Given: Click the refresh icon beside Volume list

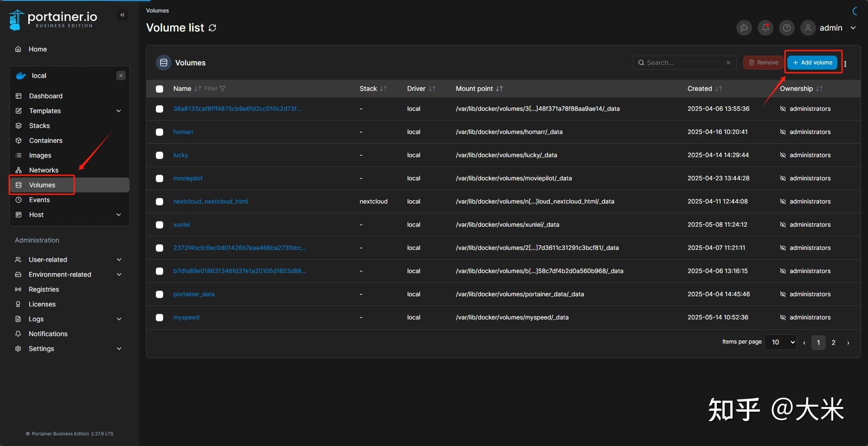Looking at the screenshot, I should tap(212, 28).
